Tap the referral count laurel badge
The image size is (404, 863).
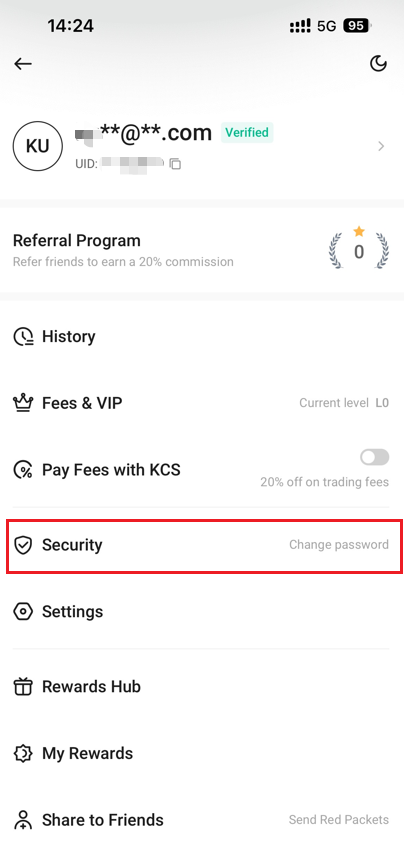pos(359,246)
